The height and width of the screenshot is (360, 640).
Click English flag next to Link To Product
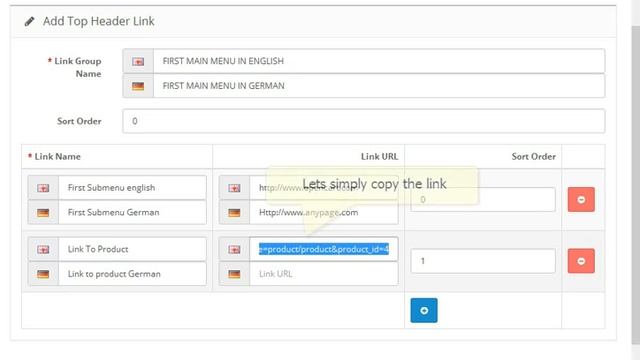point(43,249)
